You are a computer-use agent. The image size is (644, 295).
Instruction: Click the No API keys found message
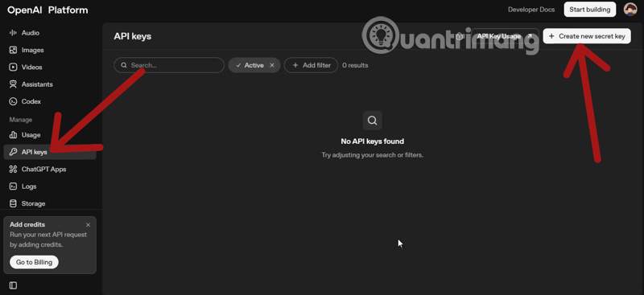373,141
